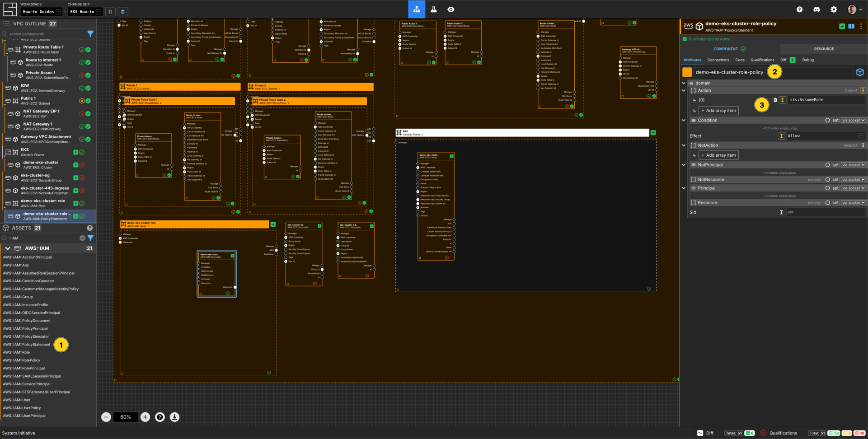868x439 pixels.
Task: Open the docs book icon in panel header
Action: (851, 27)
